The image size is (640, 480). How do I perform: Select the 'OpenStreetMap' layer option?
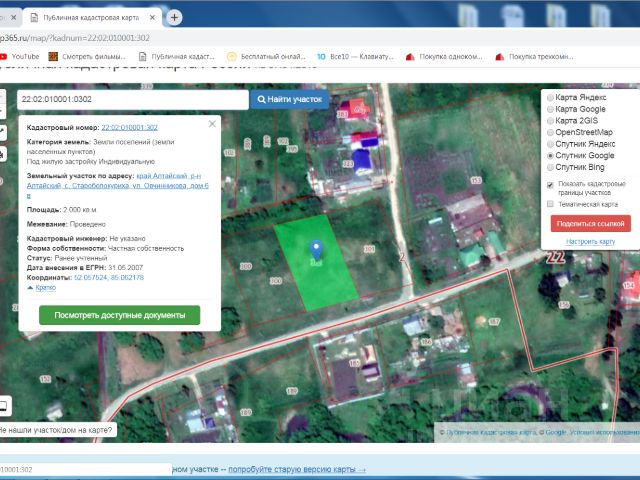click(x=550, y=133)
